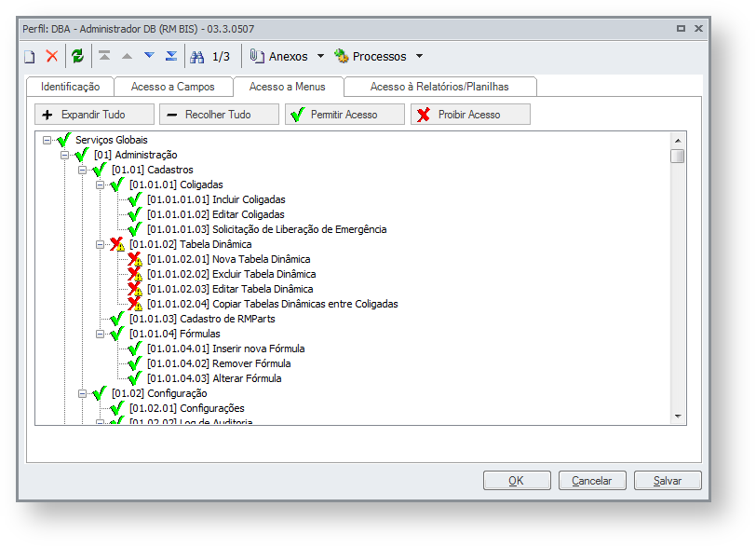Toggle green check for Editar Coligadas

pyautogui.click(x=135, y=214)
